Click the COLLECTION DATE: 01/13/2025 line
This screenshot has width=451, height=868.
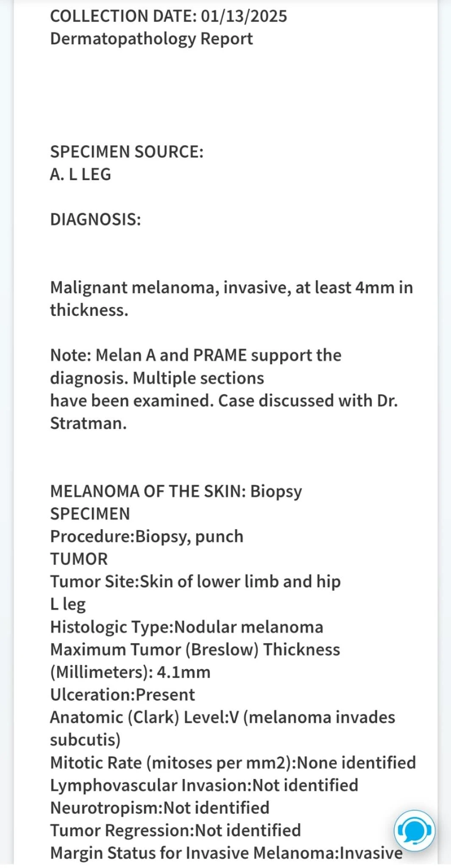click(x=168, y=16)
